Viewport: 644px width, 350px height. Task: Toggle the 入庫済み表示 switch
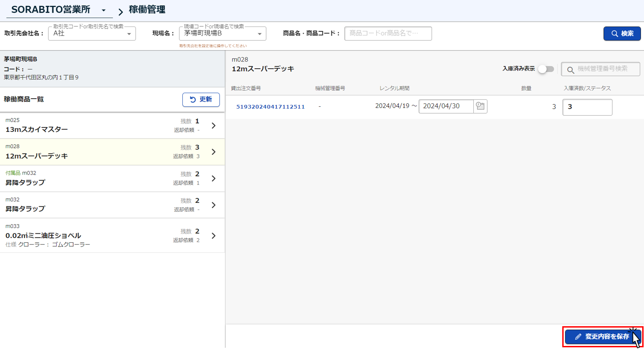546,69
